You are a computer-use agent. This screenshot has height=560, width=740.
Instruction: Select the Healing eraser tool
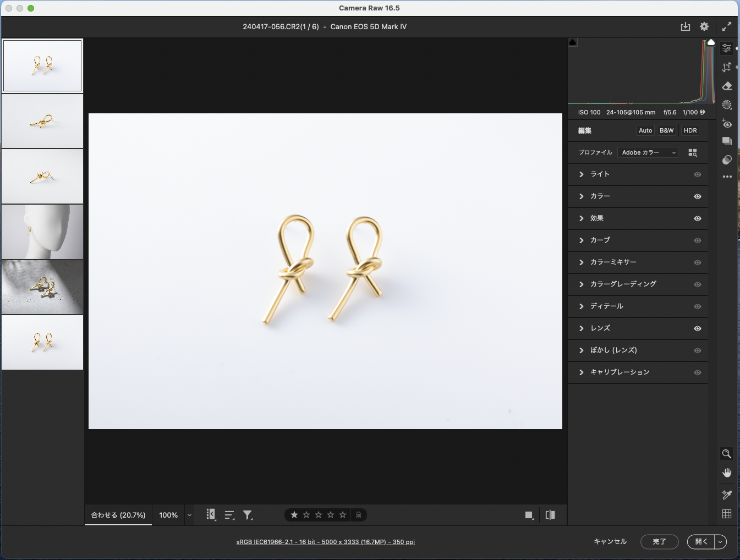pyautogui.click(x=727, y=86)
